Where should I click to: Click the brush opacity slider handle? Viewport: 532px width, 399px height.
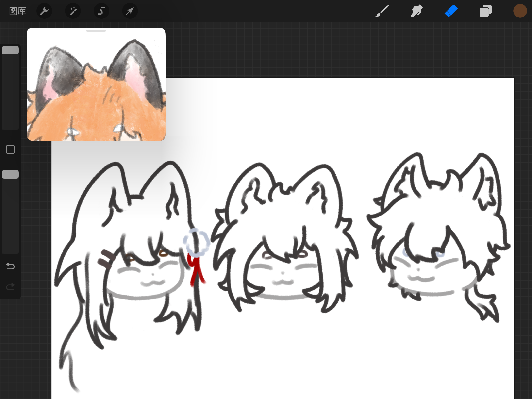coord(10,174)
